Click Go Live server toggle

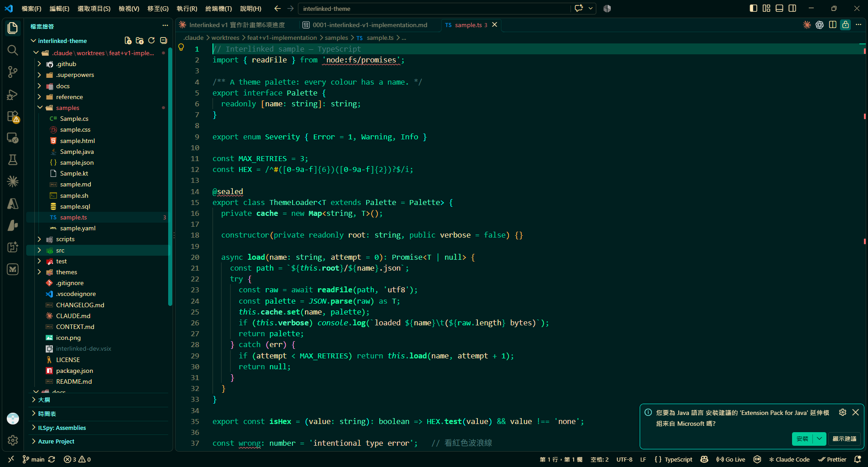point(731,459)
